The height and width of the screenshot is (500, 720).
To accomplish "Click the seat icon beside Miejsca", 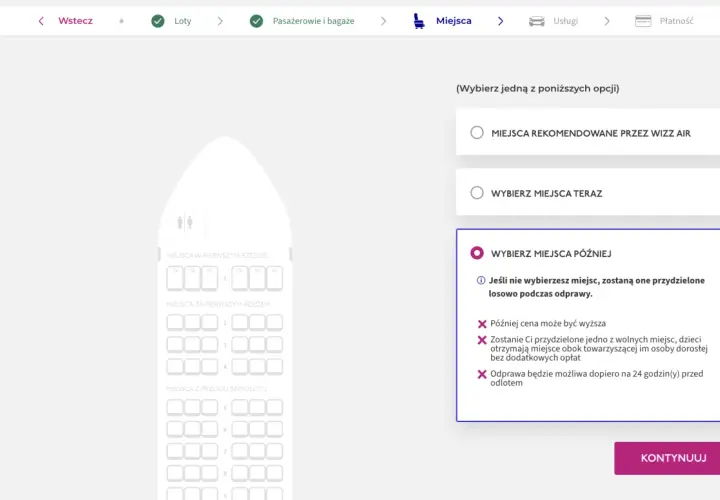I will [418, 21].
